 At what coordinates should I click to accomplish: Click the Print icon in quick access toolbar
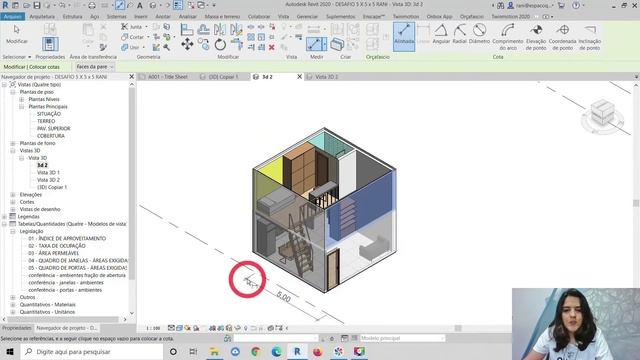(x=92, y=5)
